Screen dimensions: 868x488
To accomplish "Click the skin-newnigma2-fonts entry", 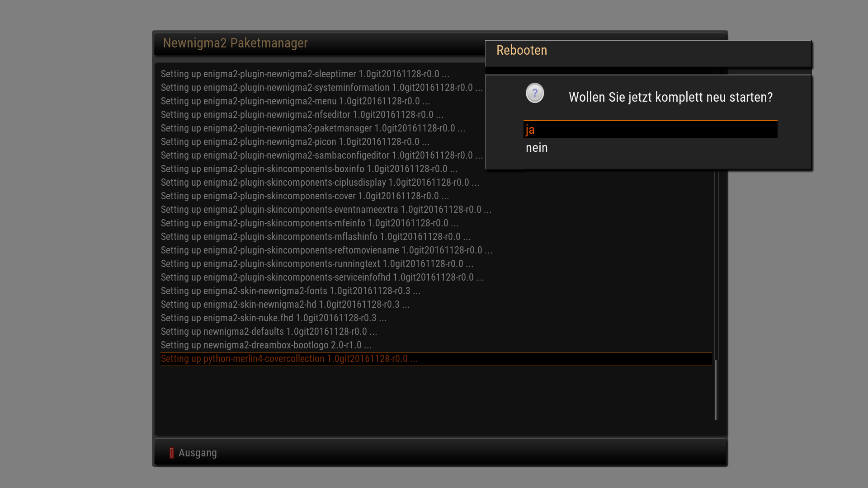I will pos(291,291).
